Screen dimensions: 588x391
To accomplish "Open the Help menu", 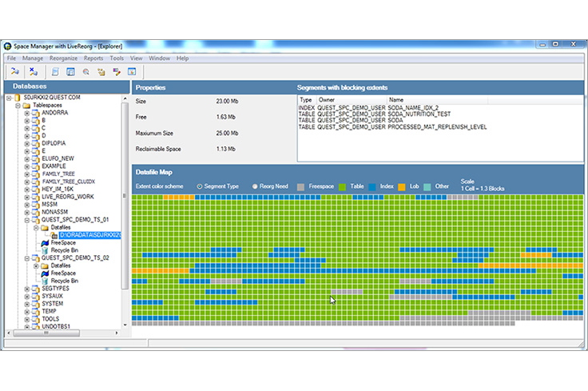I will [x=183, y=58].
